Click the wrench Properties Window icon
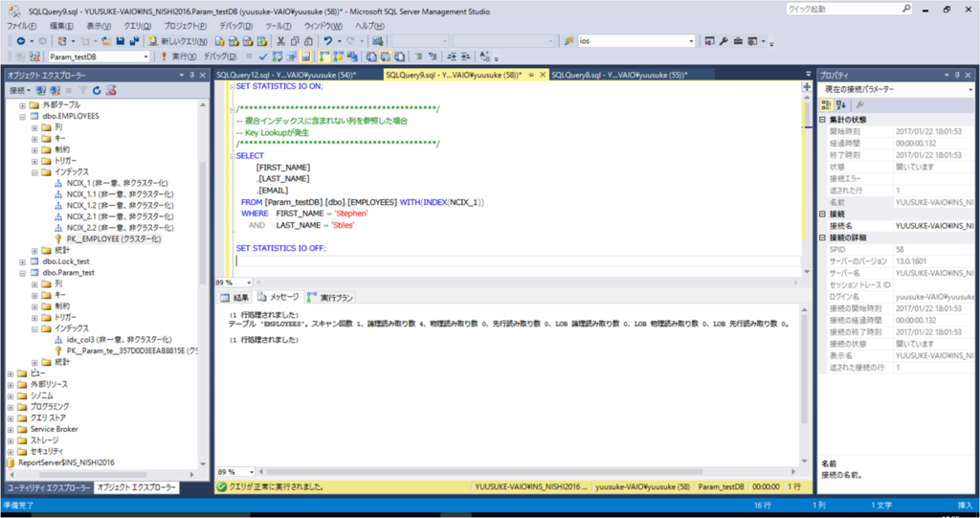This screenshot has height=518, width=980. [x=724, y=40]
